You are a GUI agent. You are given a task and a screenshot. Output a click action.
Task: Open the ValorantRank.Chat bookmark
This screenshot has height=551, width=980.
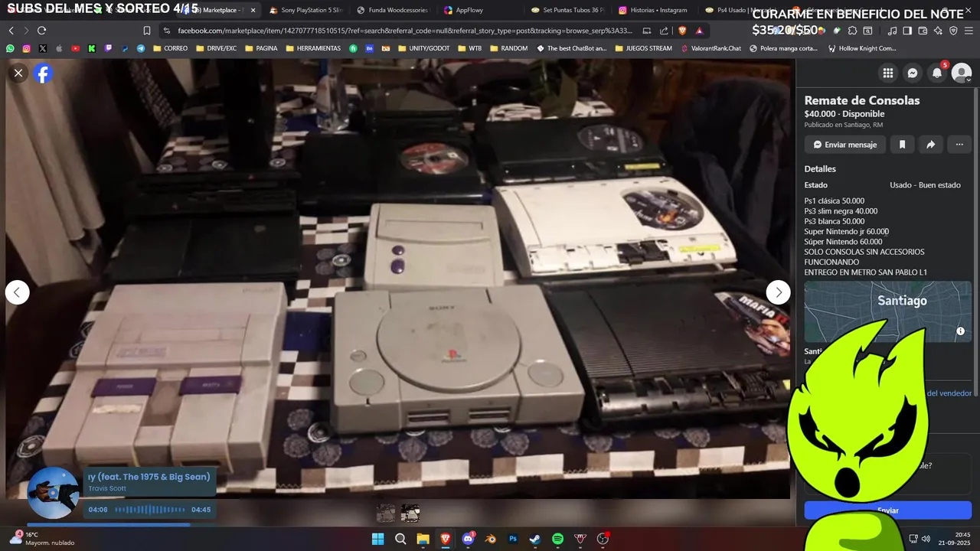711,48
